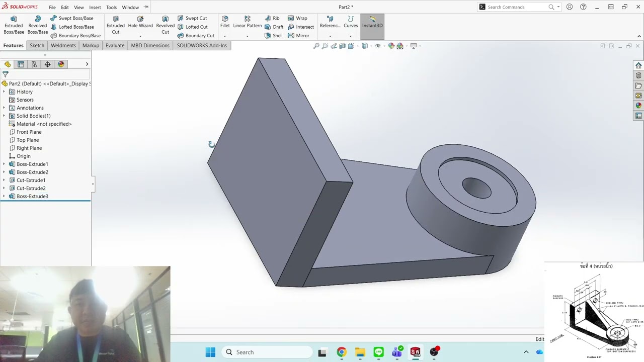The height and width of the screenshot is (362, 644).
Task: Switch to the Evaluate tab
Action: pyautogui.click(x=115, y=45)
